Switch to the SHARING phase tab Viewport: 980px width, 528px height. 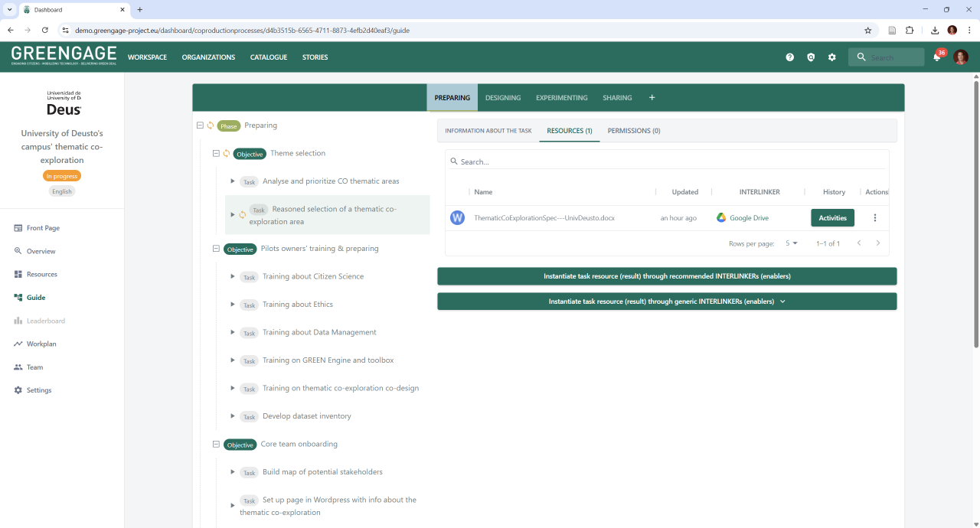(x=617, y=98)
